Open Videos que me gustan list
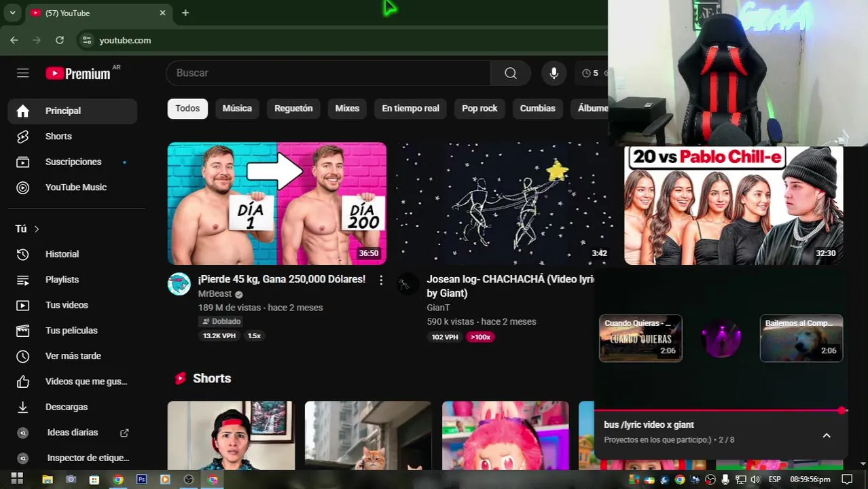868x489 pixels. coord(73,382)
